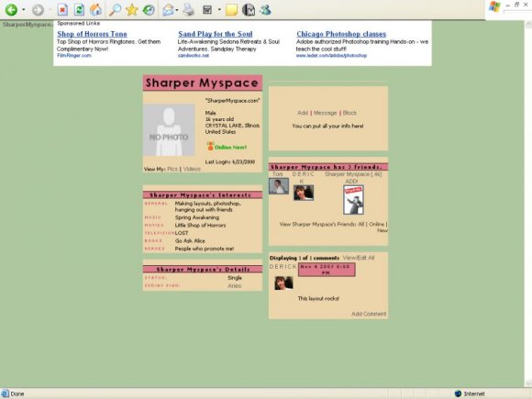This screenshot has height=399, width=532.
Task: Click the Edit with Word toolbar icon
Action: pyautogui.click(x=207, y=10)
